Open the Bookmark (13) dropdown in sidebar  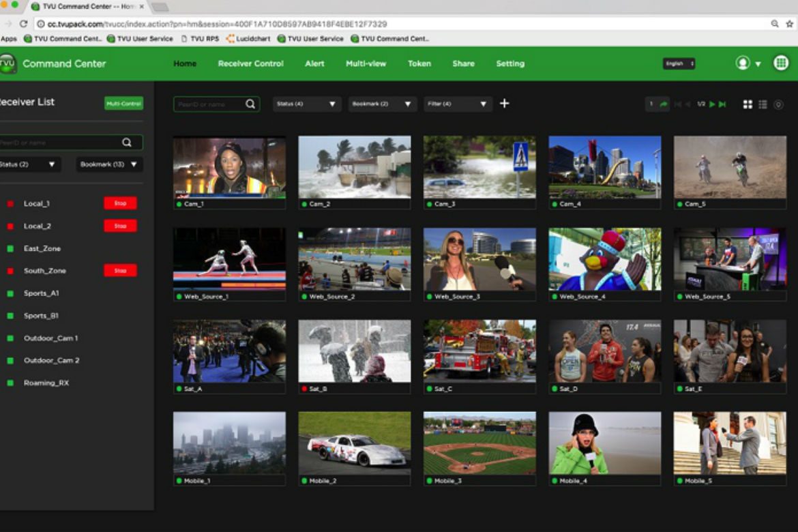[109, 164]
